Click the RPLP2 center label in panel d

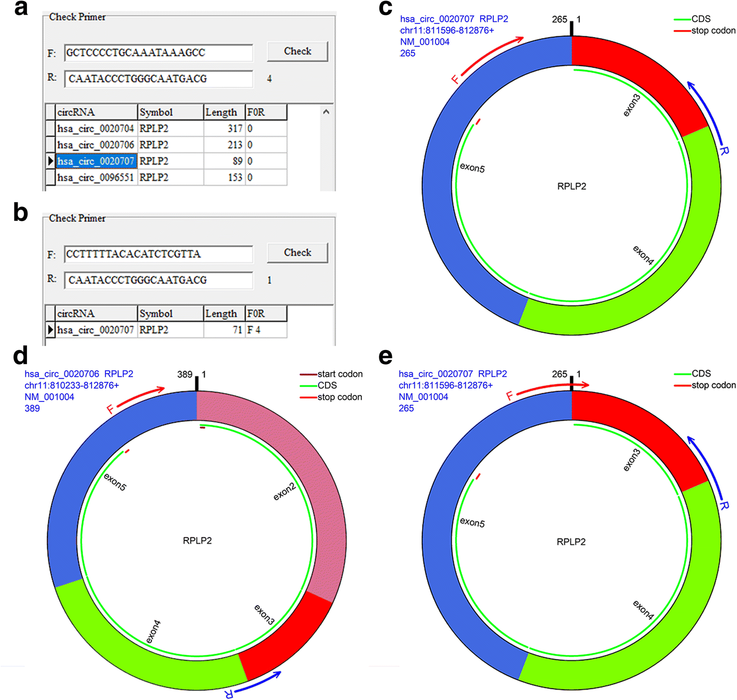click(x=198, y=541)
